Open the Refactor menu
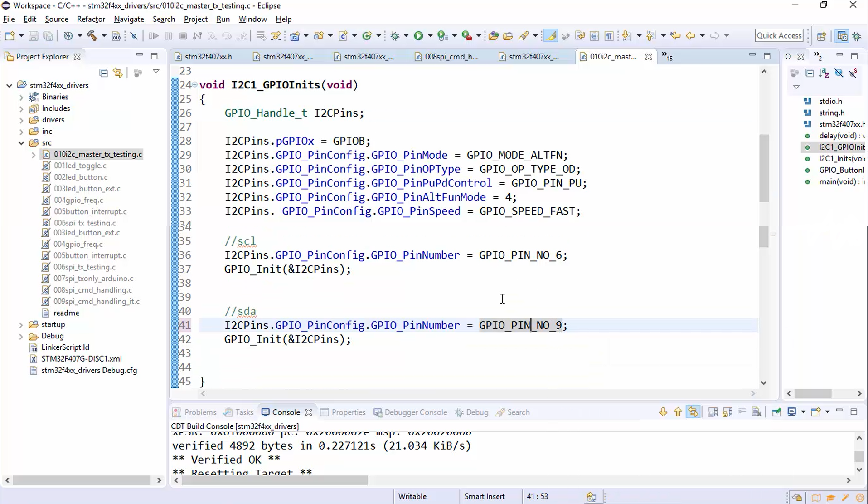868x504 pixels. [x=91, y=19]
